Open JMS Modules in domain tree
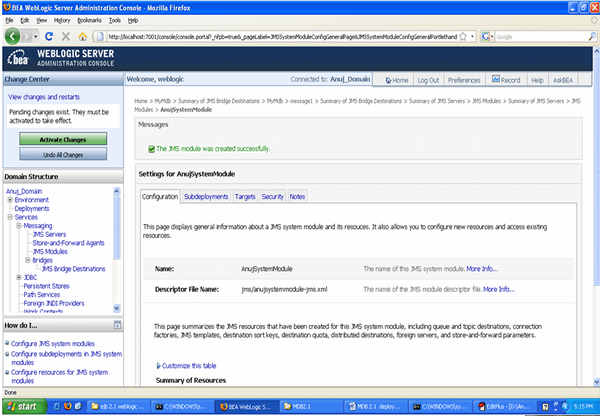600x416 pixels. pyautogui.click(x=51, y=251)
